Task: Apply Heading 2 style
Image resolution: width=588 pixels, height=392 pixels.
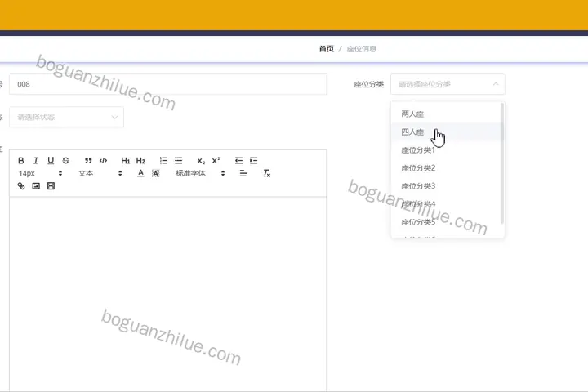Action: [140, 161]
